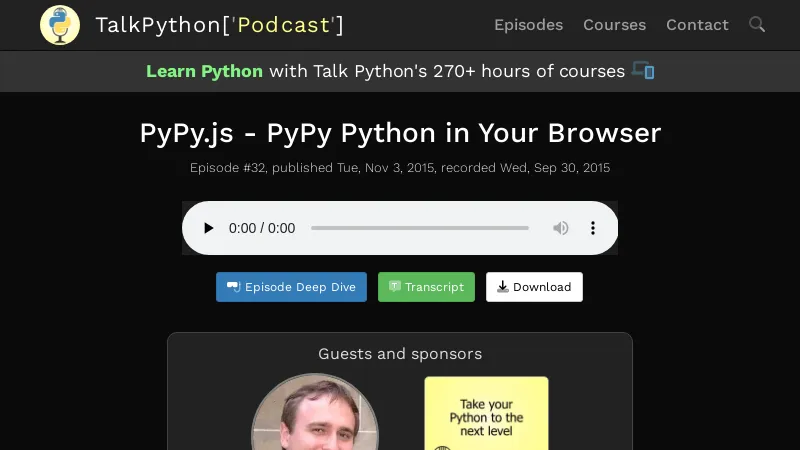Click the PyPy.js episode title heading
Image resolution: width=800 pixels, height=450 pixels.
coord(400,133)
